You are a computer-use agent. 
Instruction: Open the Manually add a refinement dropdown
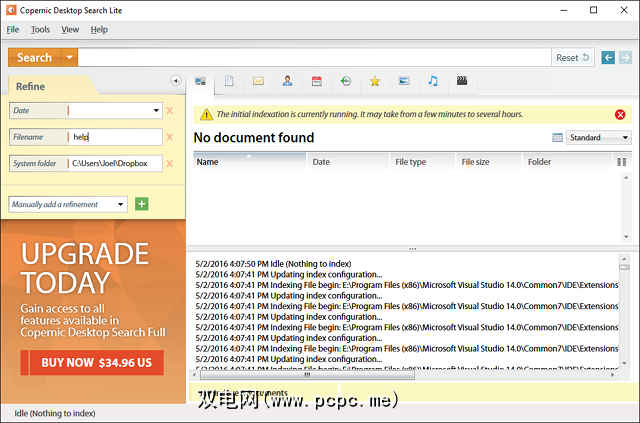coord(120,204)
